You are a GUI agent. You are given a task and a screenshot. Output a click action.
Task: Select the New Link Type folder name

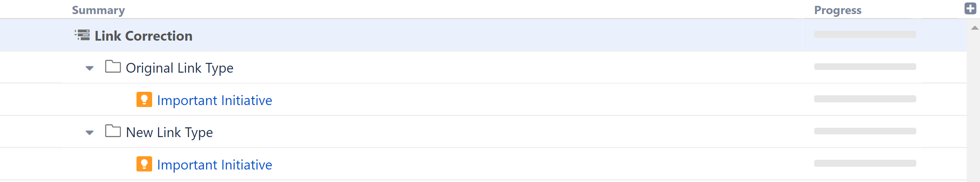click(169, 132)
